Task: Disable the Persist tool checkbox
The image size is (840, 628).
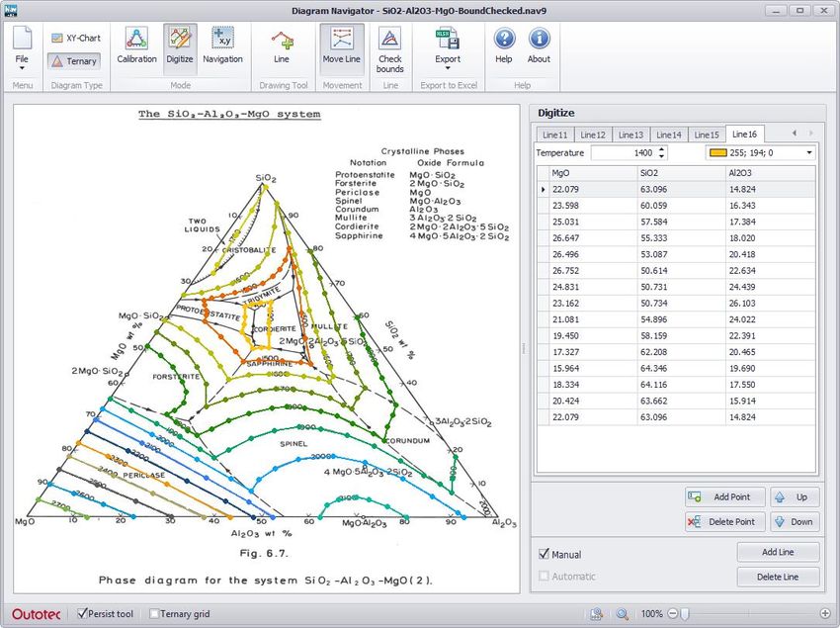Action: (x=82, y=613)
